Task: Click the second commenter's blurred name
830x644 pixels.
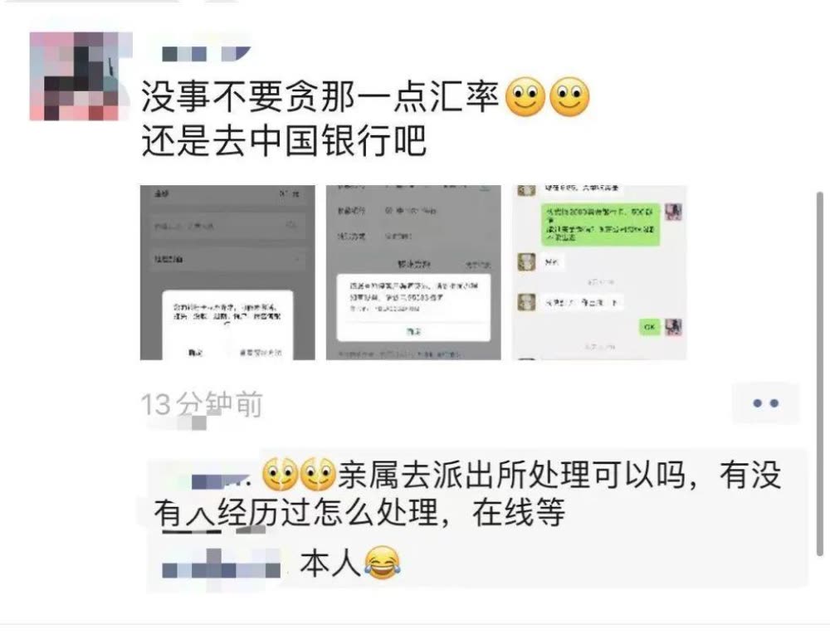Action: click(x=221, y=569)
